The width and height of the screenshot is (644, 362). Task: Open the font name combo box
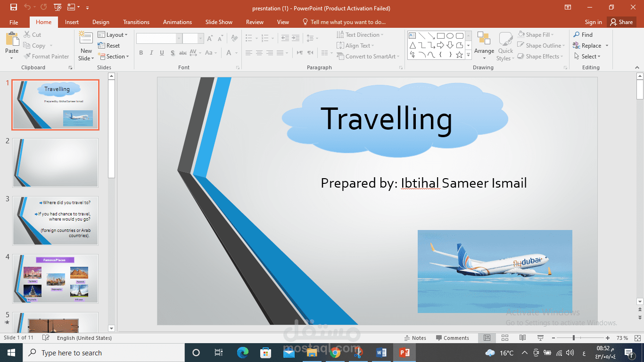(x=159, y=39)
